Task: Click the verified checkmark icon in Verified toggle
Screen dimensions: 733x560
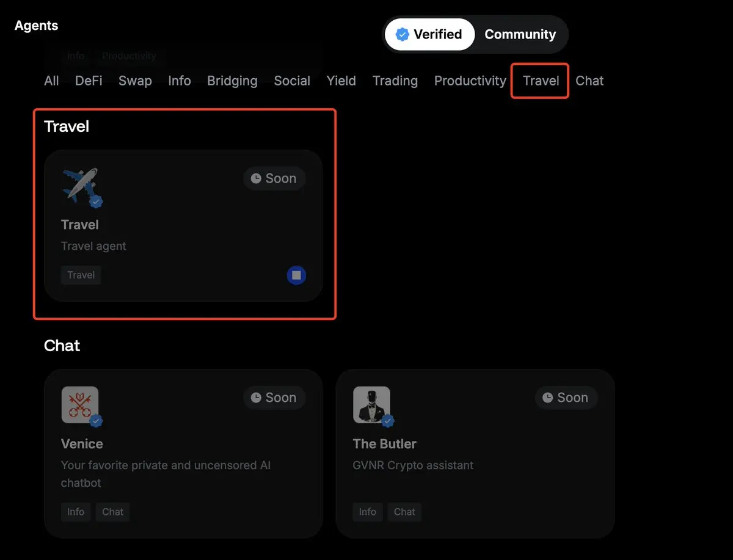Action: pos(402,35)
